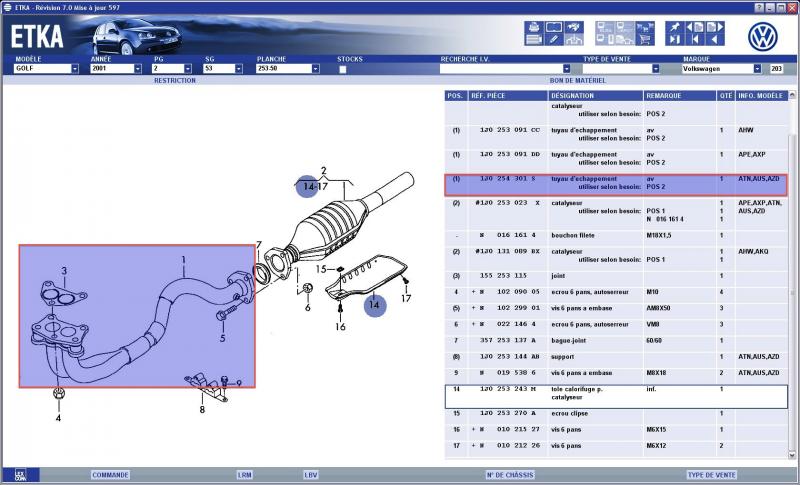
Task: Select callout 14 heat shield in diagram
Action: point(374,305)
